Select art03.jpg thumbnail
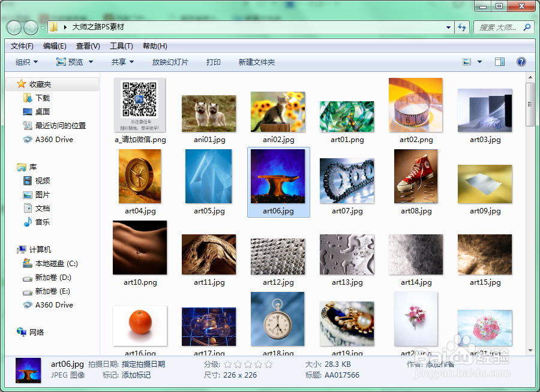540x392 pixels. 485,110
